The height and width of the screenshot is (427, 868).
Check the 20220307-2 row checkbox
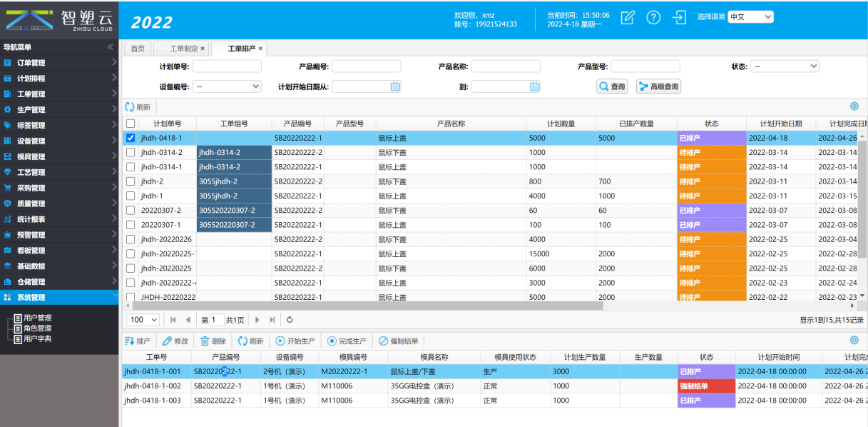[x=131, y=210]
